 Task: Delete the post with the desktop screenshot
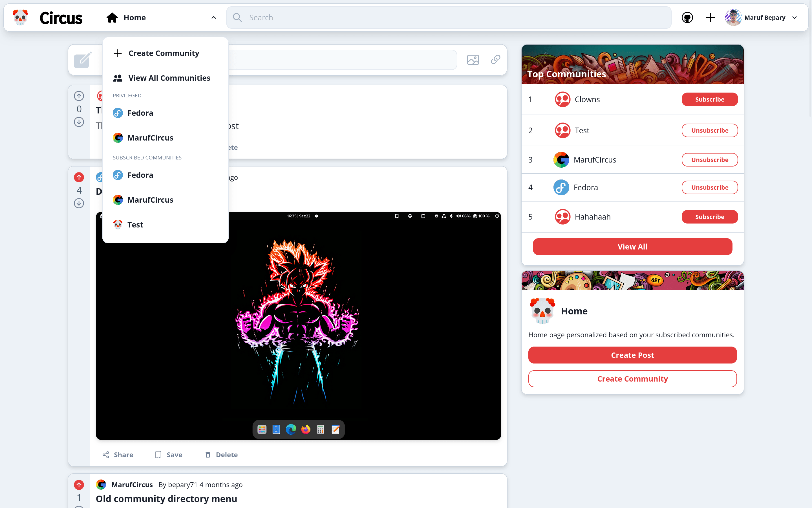tap(221, 455)
